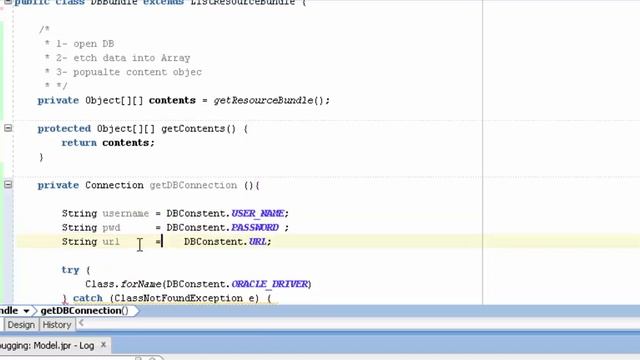This screenshot has width=640, height=360.
Task: Click USER_NAME constant in code
Action: coord(258,213)
